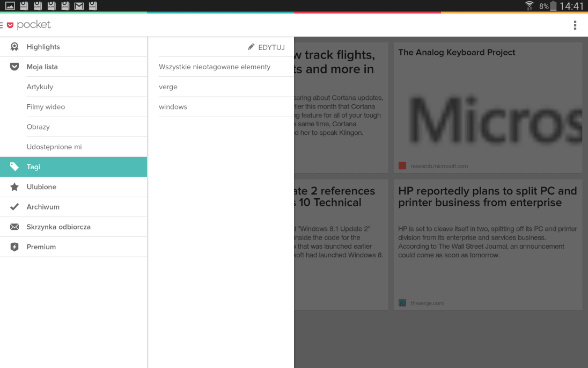Click the Ulubione star icon
This screenshot has width=588, height=368.
point(14,186)
